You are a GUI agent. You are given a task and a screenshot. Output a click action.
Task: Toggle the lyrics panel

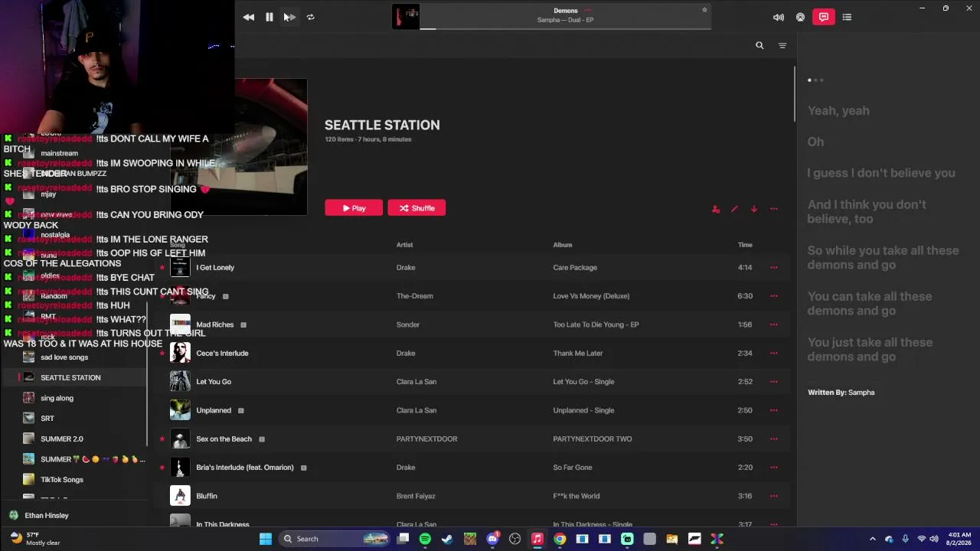click(x=824, y=17)
